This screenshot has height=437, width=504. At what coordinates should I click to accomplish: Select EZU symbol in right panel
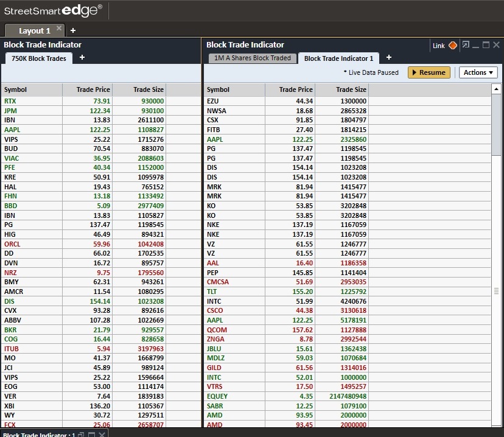[x=212, y=101]
